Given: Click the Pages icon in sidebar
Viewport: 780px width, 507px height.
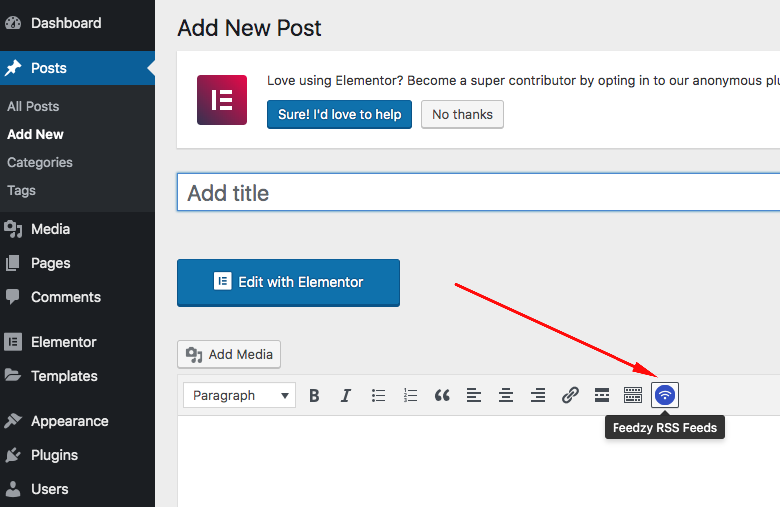Looking at the screenshot, I should tap(12, 263).
